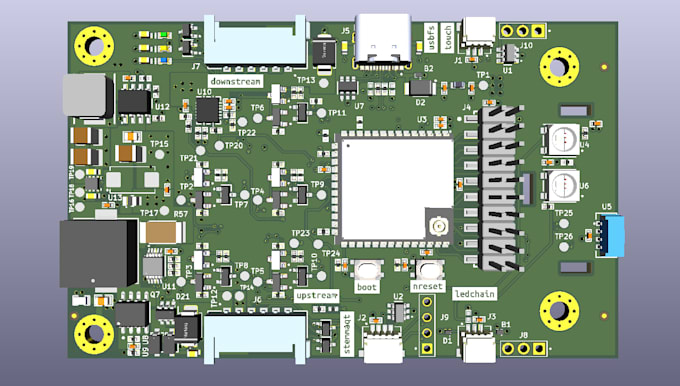Select the U6 RGB LED package
The width and height of the screenshot is (680, 386).
coord(562,186)
